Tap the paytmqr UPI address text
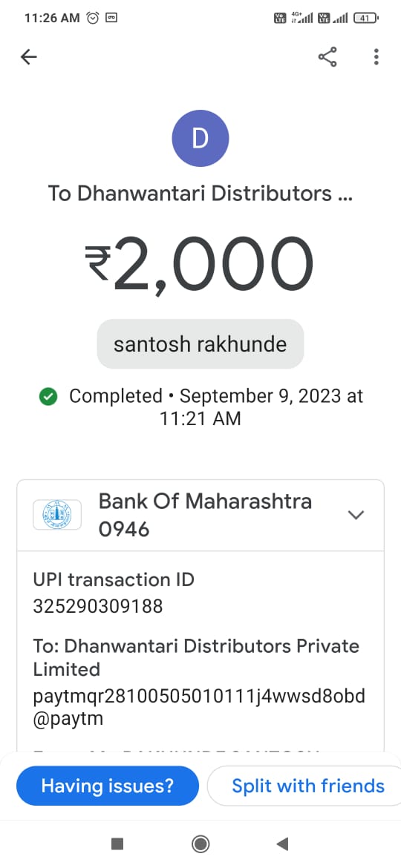The image size is (401, 868). pos(200,708)
